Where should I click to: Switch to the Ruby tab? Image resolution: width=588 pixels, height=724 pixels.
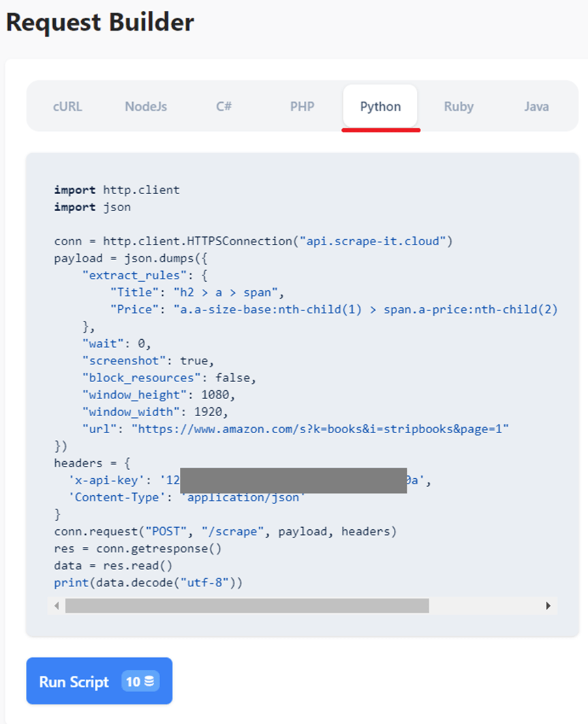tap(459, 106)
